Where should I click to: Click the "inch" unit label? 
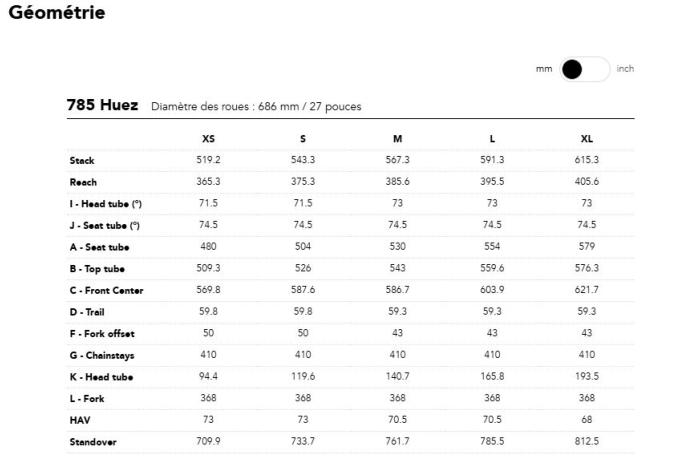[625, 69]
